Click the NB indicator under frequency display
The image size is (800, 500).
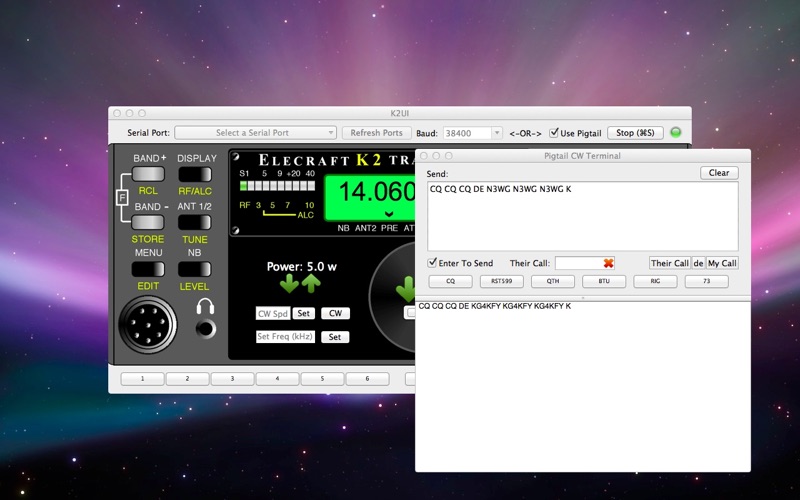[x=343, y=228]
